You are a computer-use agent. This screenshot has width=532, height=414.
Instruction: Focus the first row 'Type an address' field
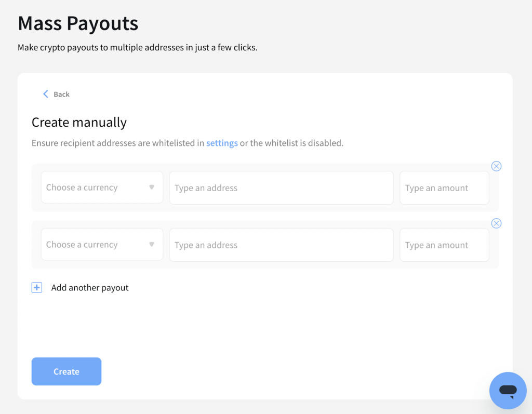click(281, 188)
